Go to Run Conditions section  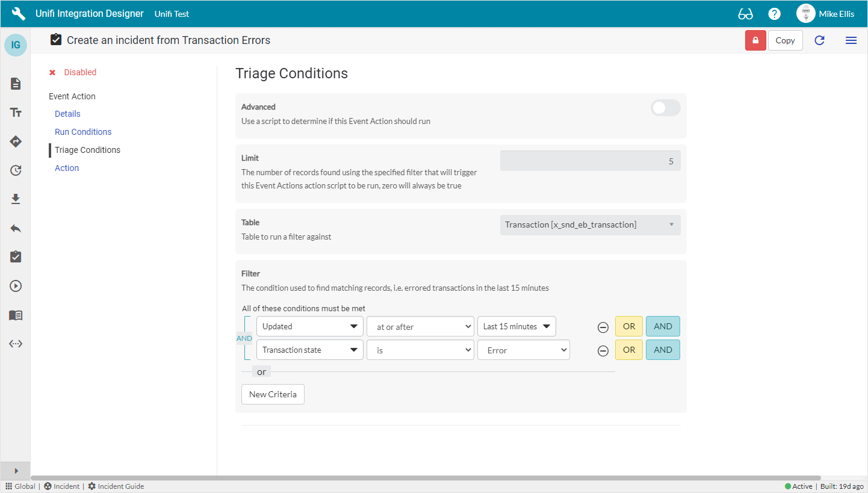(83, 132)
